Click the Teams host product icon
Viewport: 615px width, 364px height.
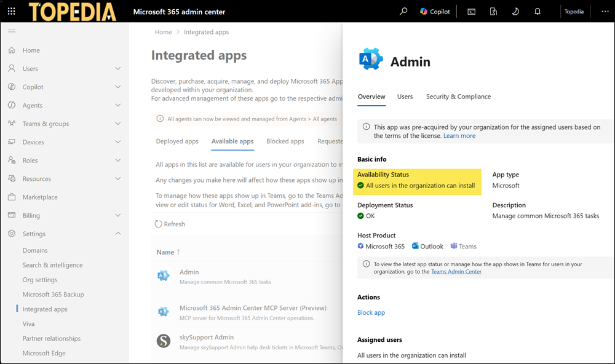[x=454, y=246]
